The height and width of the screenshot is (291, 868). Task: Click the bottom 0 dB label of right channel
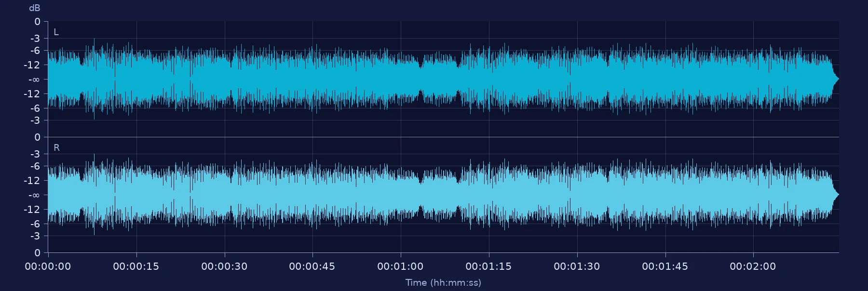37,253
